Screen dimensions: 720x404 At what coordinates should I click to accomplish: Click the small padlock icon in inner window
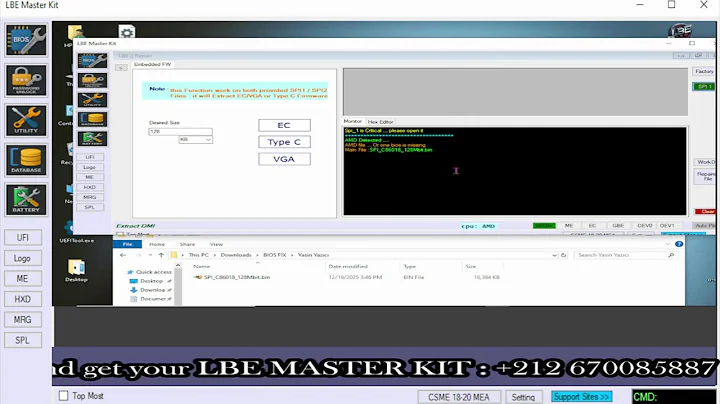92,80
